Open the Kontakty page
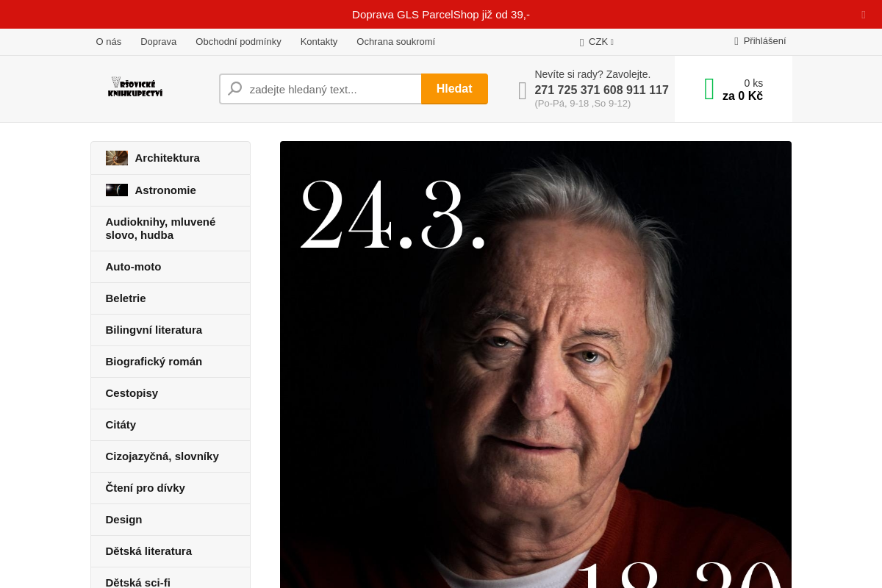The width and height of the screenshot is (882, 588). click(x=319, y=42)
